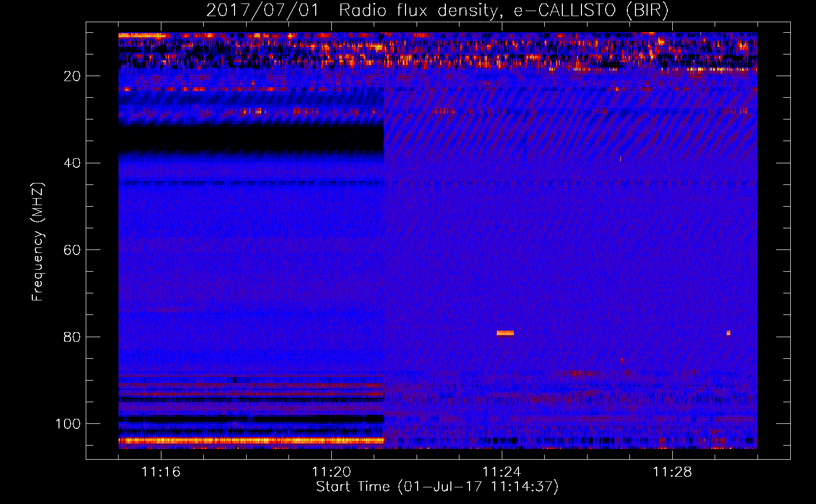
Task: Click the 'Start Time (01-Jul-17 11:14:37)' axis label
Action: click(437, 487)
